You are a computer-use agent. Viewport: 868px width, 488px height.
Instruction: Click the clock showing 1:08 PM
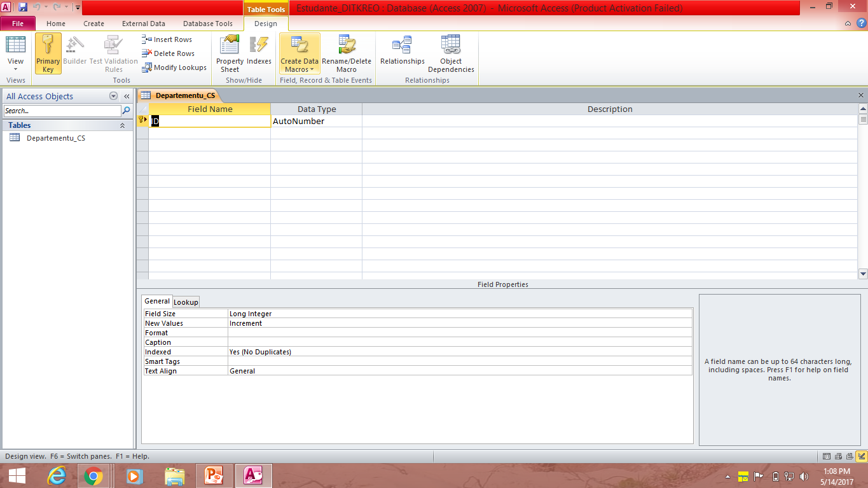tap(836, 471)
